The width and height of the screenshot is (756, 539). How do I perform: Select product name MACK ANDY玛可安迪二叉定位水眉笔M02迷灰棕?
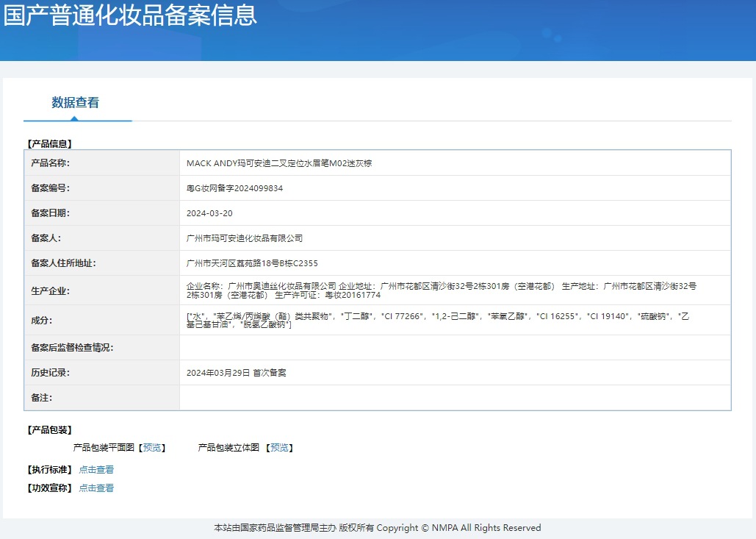point(279,163)
